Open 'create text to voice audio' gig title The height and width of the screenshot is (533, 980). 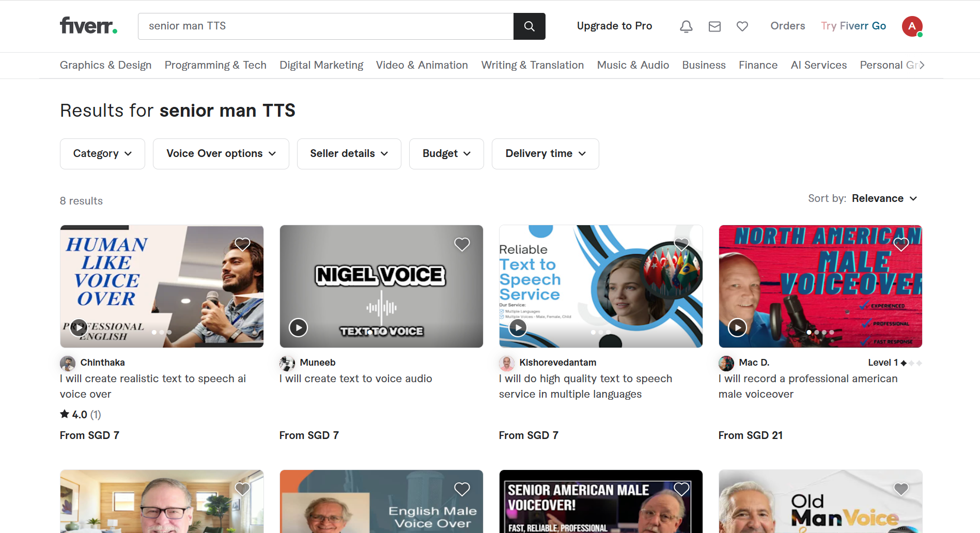(356, 379)
